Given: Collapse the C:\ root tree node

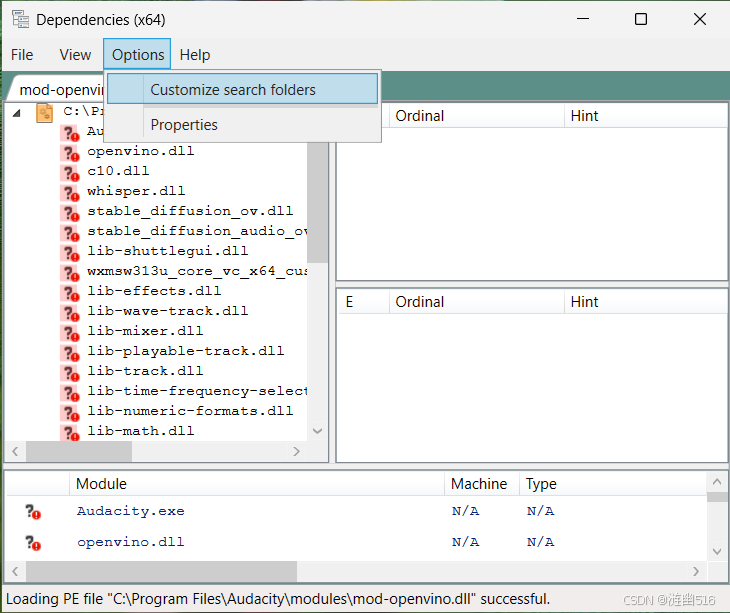Looking at the screenshot, I should [x=17, y=113].
